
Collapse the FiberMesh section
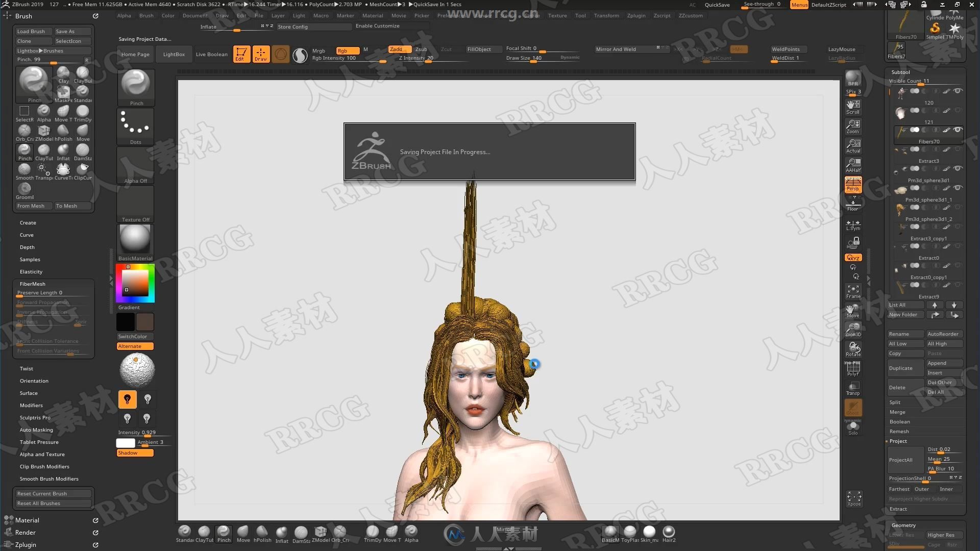click(x=33, y=284)
